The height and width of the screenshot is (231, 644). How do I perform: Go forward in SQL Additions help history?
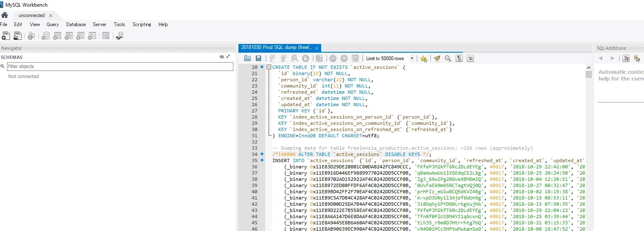point(612,58)
